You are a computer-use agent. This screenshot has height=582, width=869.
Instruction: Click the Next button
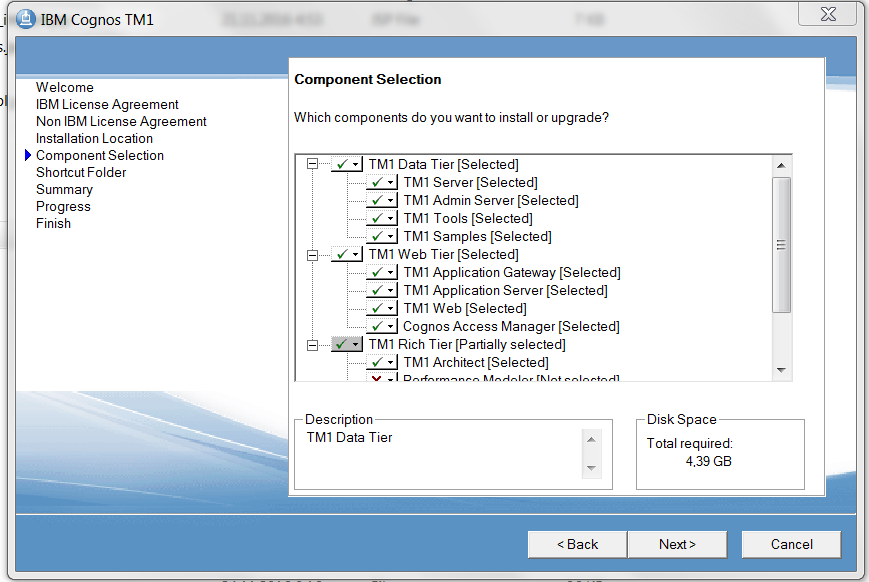click(x=677, y=544)
